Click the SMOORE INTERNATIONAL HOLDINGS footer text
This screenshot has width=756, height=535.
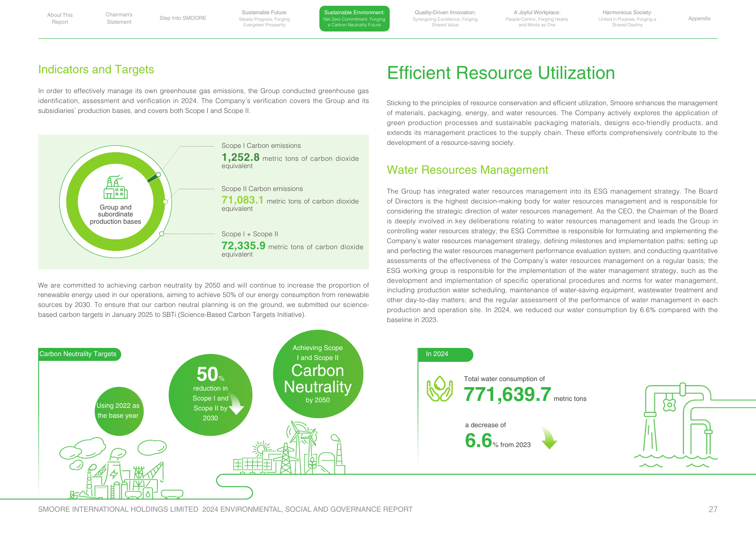225,510
